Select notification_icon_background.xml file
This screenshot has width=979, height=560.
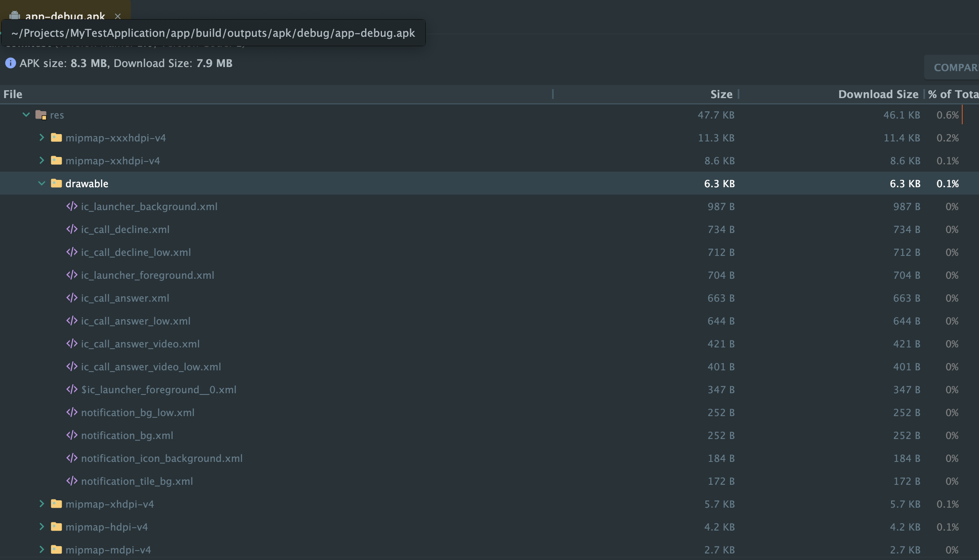click(162, 458)
